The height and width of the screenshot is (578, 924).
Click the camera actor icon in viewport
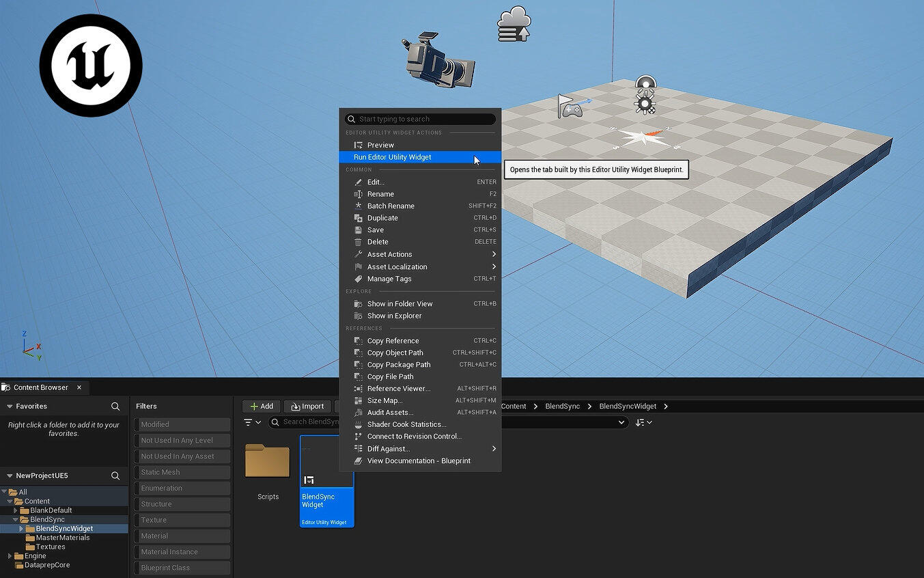pos(438,61)
